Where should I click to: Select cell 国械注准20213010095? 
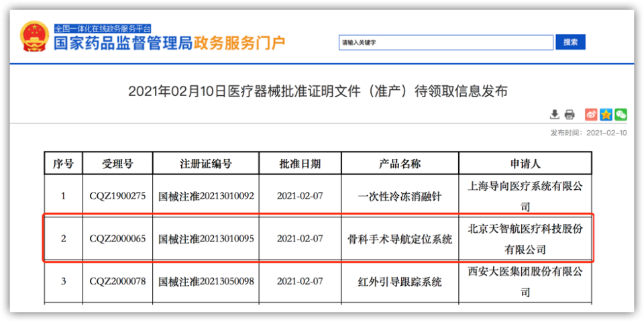[206, 239]
